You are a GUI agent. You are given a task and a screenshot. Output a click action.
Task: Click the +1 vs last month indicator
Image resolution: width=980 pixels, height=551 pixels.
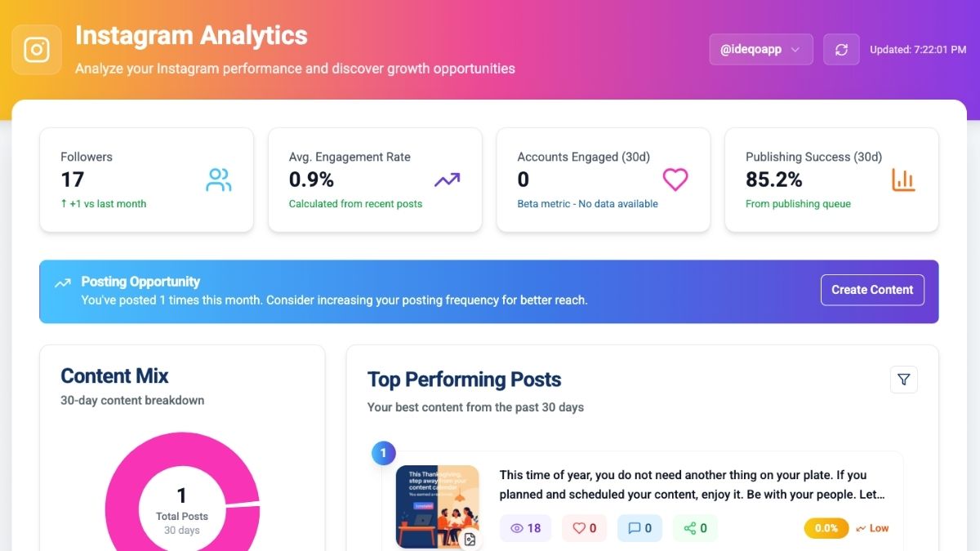[x=103, y=203]
